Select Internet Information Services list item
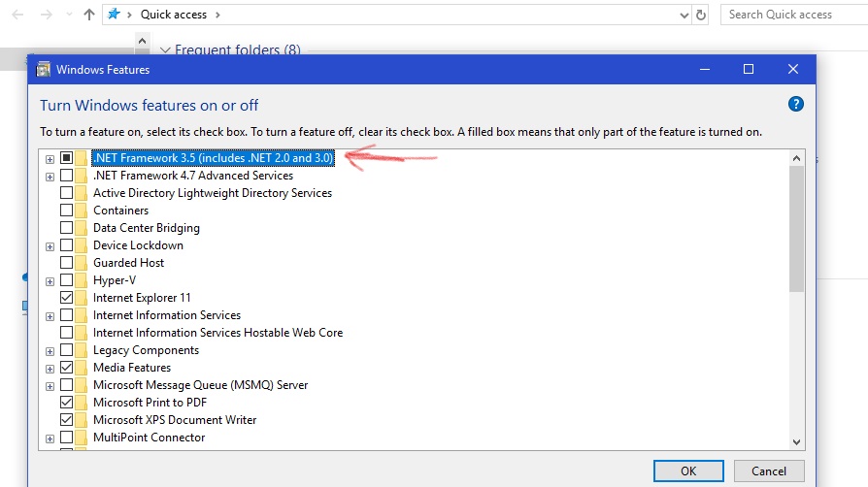This screenshot has height=487, width=868. (167, 315)
